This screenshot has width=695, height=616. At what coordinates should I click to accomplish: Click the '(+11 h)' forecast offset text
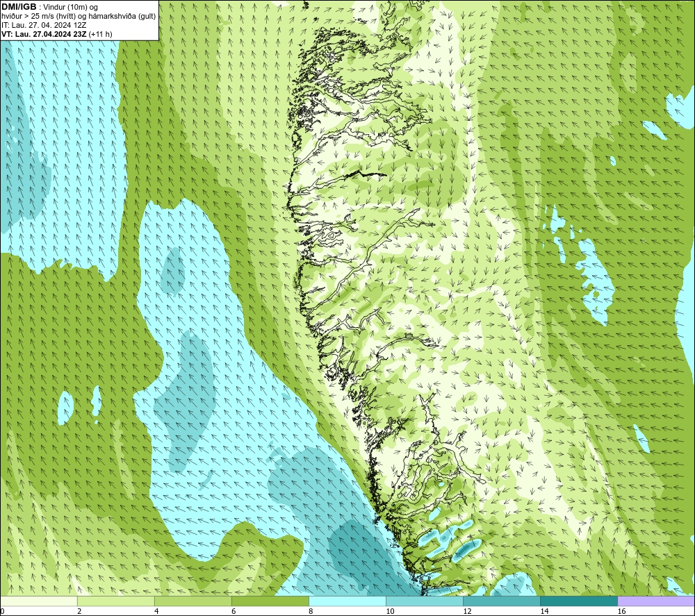tap(101, 34)
